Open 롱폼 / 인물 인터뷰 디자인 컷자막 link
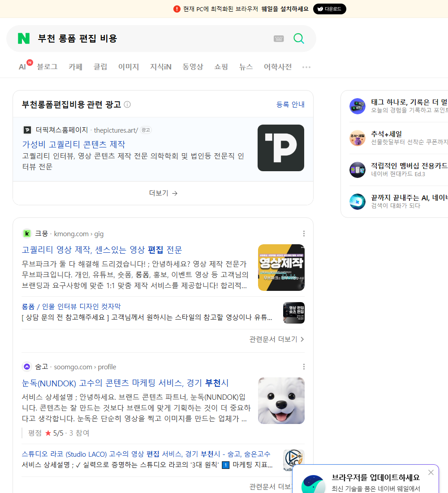The width and height of the screenshot is (448, 493). 71,306
